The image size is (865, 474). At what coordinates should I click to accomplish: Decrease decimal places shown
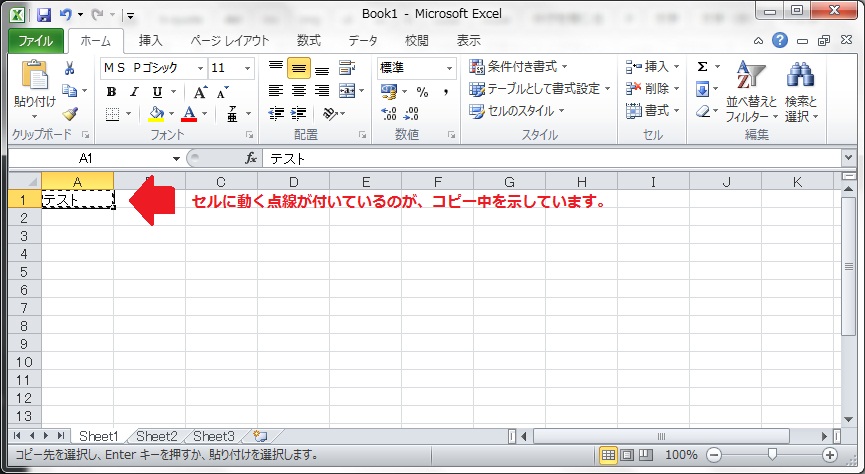tap(412, 114)
